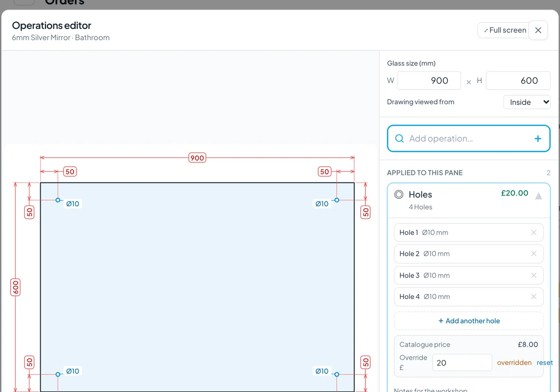This screenshot has width=560, height=392.
Task: Click the 6mm Silver Mirror · Bathroom subtitle
Action: click(x=61, y=38)
